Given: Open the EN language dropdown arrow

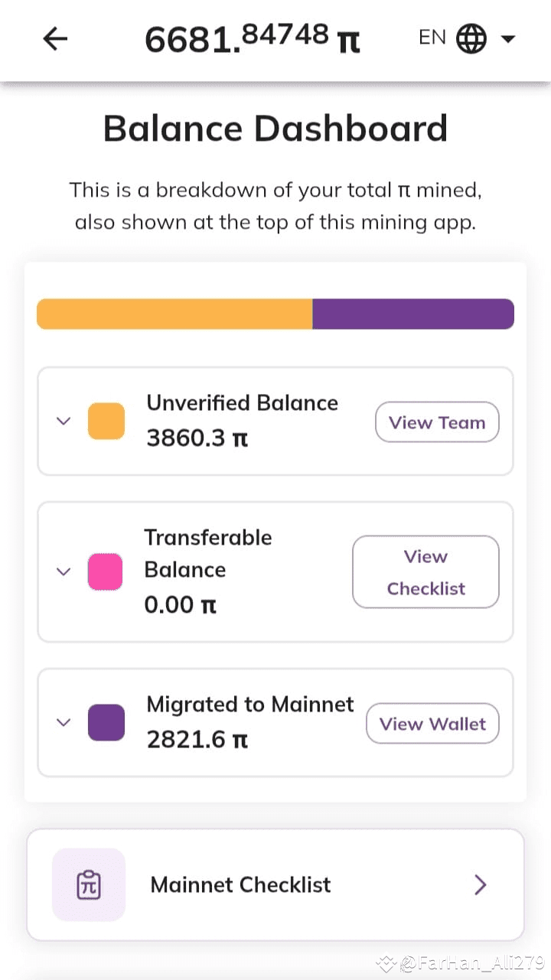Looking at the screenshot, I should [507, 39].
